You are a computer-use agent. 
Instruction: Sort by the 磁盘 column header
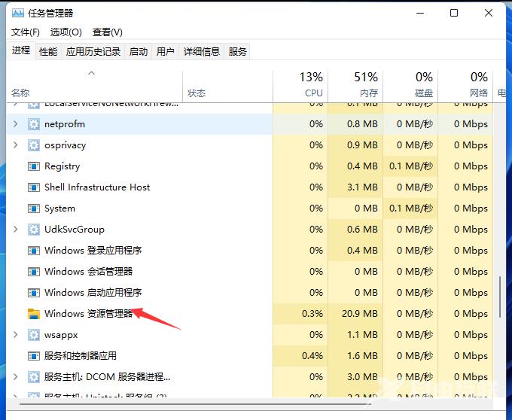point(410,86)
